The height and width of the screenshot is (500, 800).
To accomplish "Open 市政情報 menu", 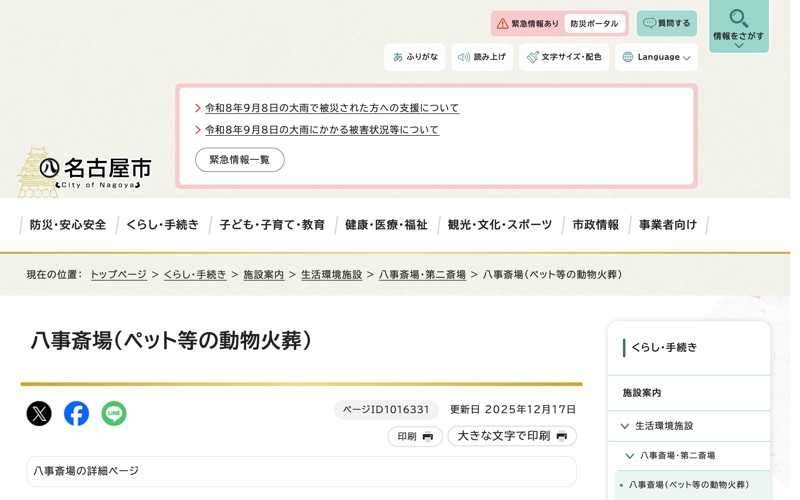I will coord(595,224).
